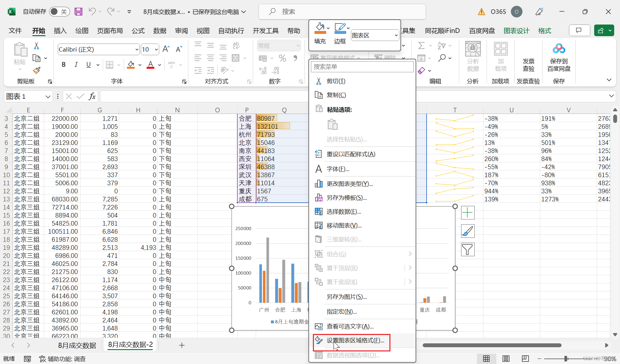Click the Cut scissors icon in clipboard group

[36, 46]
